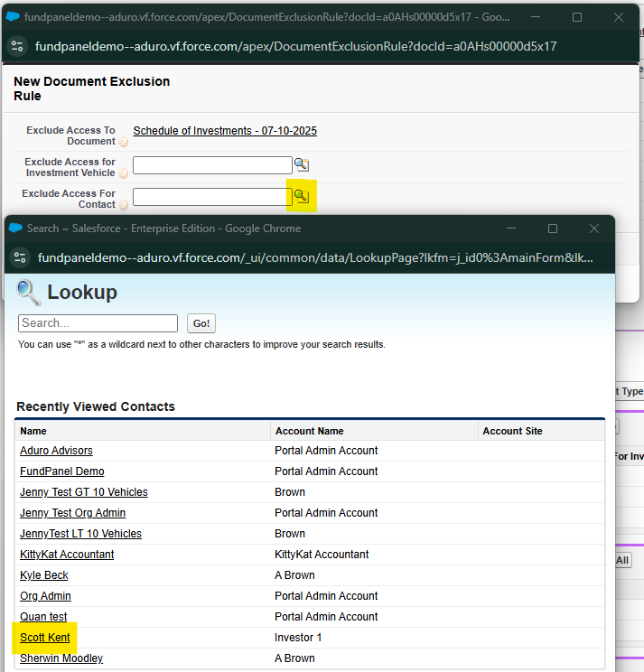Click Salesforce cloud icon in Search window title
This screenshot has height=672, width=644.
click(15, 228)
